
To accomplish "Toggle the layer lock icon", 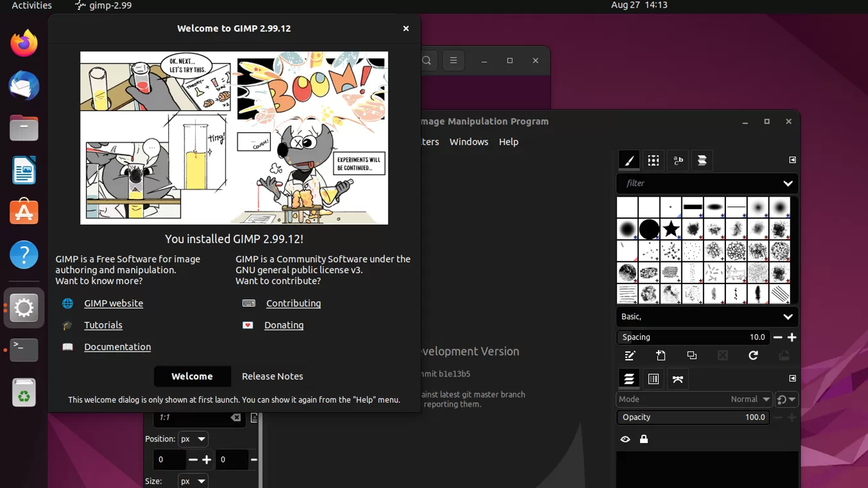I will (644, 439).
